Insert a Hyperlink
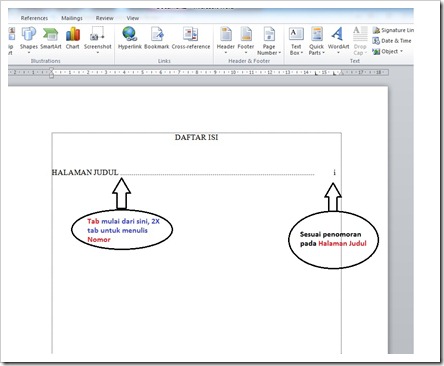This screenshot has width=444, height=366. coord(130,39)
